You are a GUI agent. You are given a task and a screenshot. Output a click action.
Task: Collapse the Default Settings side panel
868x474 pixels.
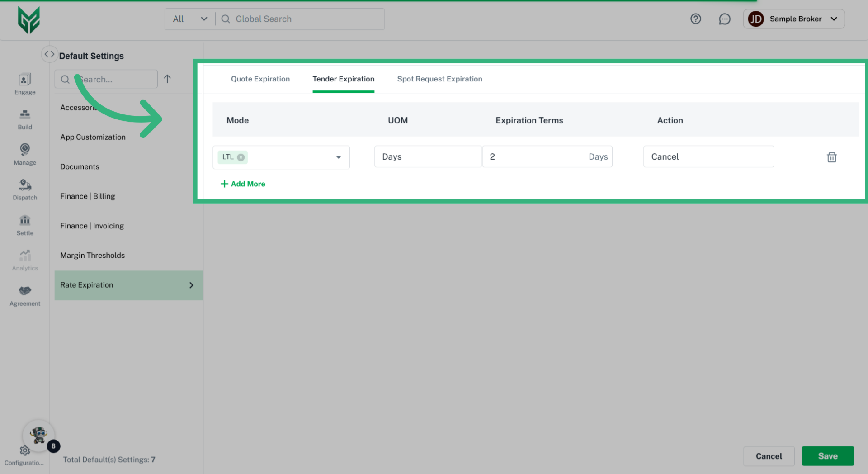(x=49, y=54)
